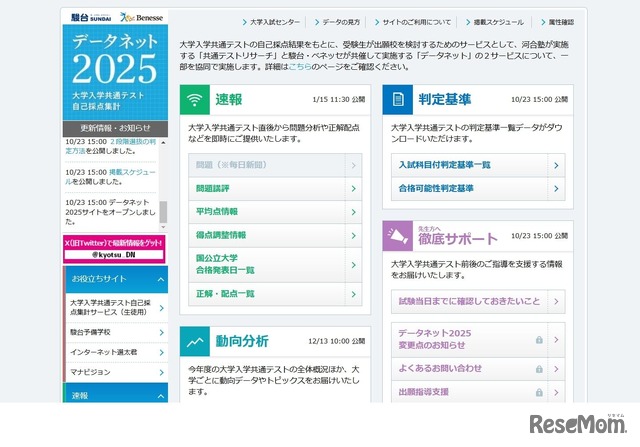Click the 判定基準 section heading
640x447 pixels.
tap(444, 100)
